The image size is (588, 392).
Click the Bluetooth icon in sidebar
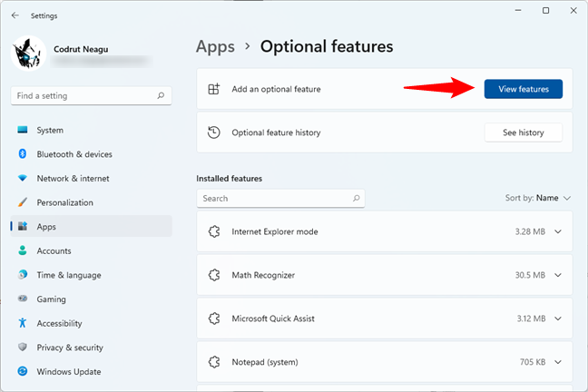(x=23, y=153)
